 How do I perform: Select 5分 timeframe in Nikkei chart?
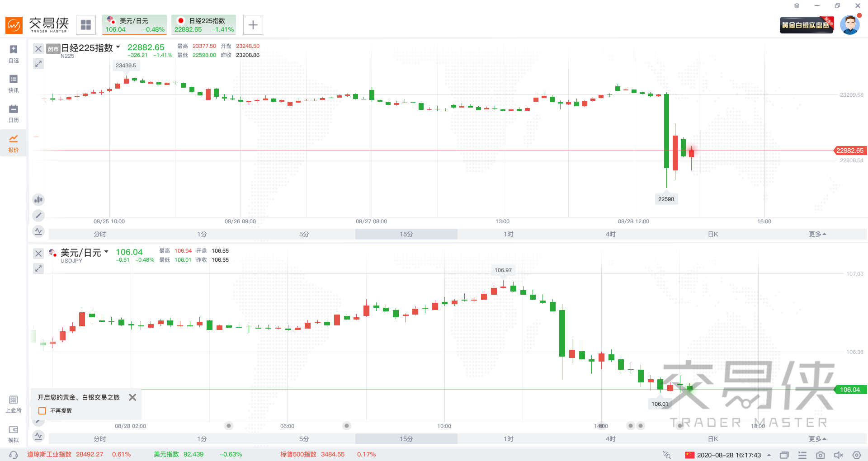tap(304, 234)
